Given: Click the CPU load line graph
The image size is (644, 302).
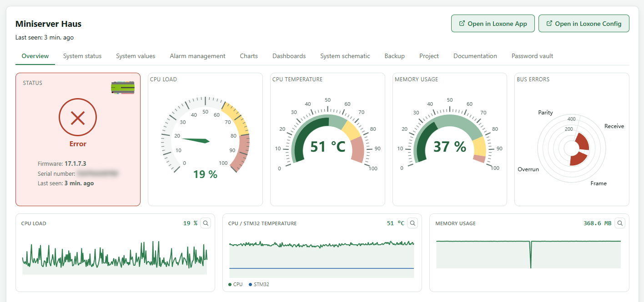Looking at the screenshot, I should coord(115,257).
